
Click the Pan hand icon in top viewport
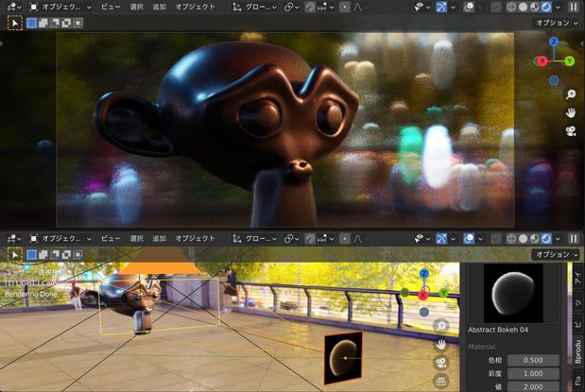point(571,112)
